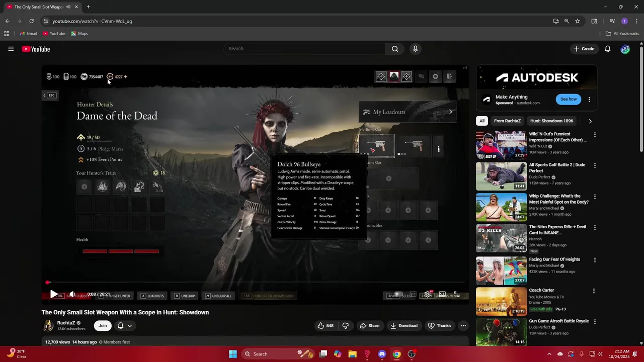
Task: Open the Coach Carter movie thumbnail
Action: click(501, 301)
